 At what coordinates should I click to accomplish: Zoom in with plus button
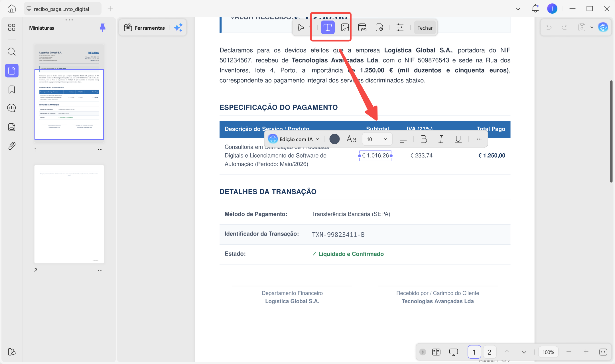[x=586, y=352]
